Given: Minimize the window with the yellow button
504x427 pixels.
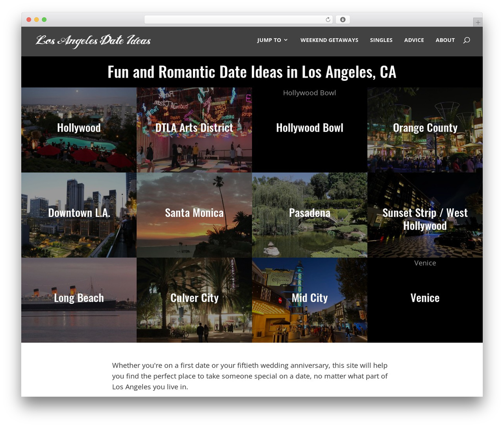Looking at the screenshot, I should click(37, 20).
